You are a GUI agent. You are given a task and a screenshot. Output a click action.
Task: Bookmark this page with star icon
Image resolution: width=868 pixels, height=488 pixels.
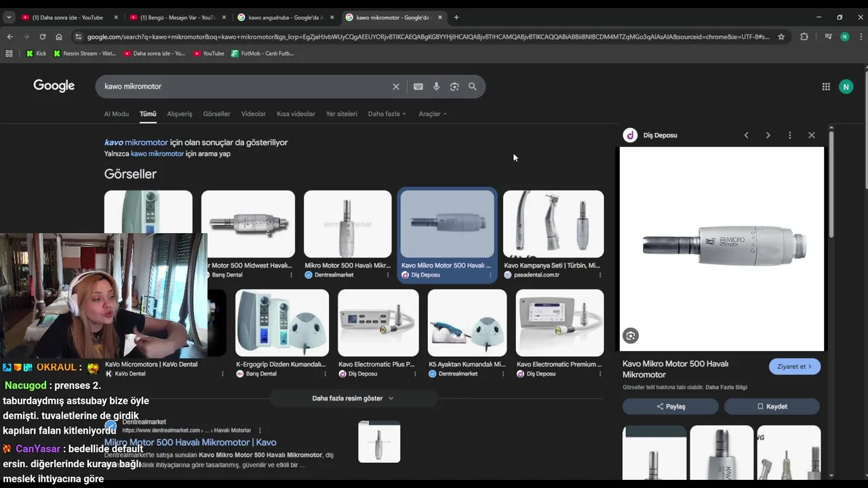click(x=781, y=37)
